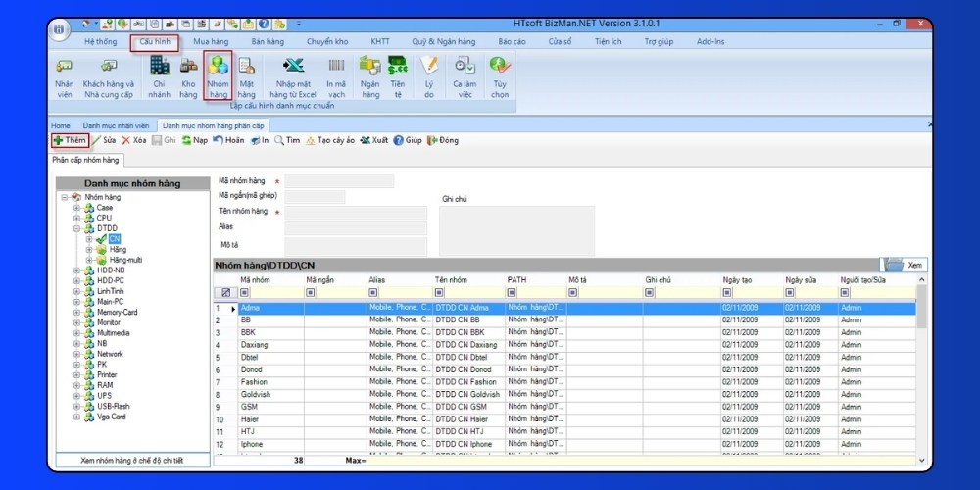Open the Ca làm việc icon
980x490 pixels.
465,76
